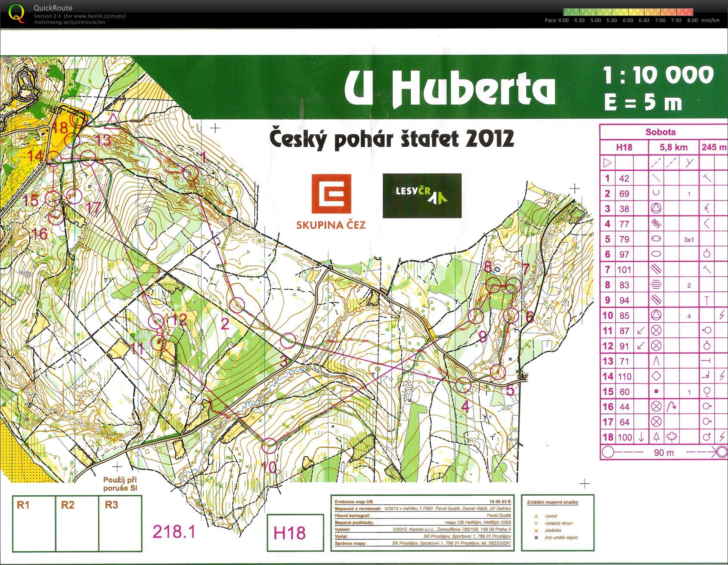Click the start triangle in the control description table
728x565 pixels.
[x=607, y=163]
